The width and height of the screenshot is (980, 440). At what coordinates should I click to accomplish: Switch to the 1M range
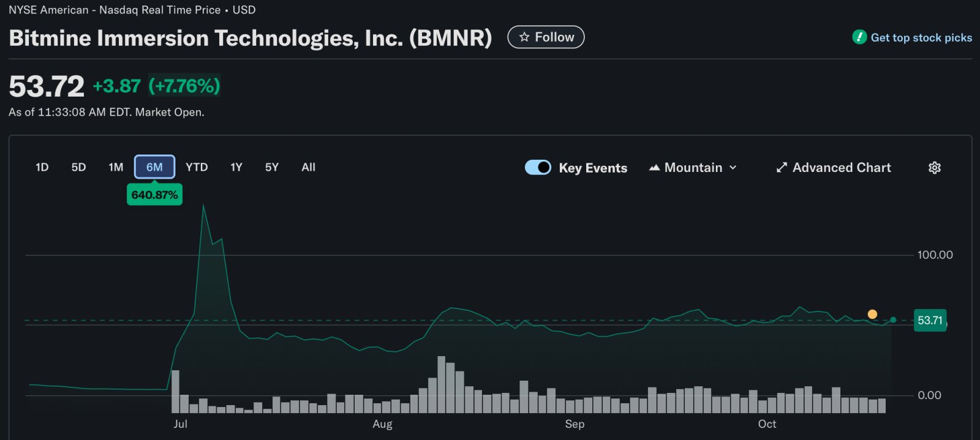116,167
